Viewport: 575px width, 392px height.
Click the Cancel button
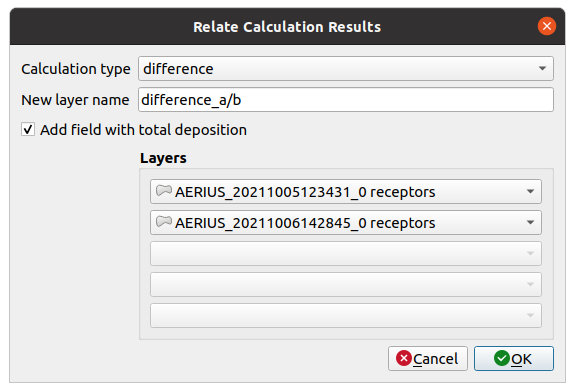tap(428, 359)
